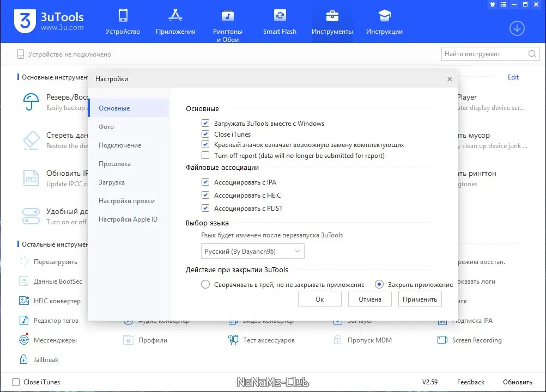Screen dimensions: 546x392
Task: Close the Настройки dialog
Action: (450, 79)
